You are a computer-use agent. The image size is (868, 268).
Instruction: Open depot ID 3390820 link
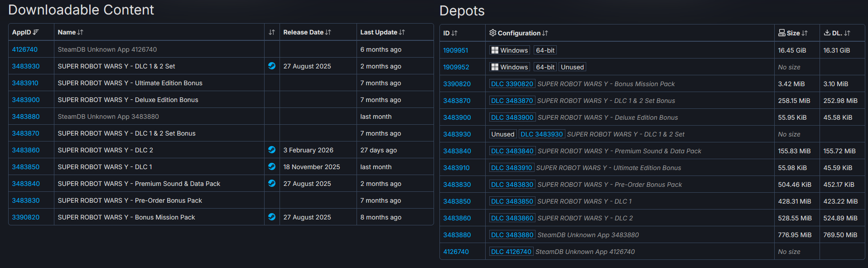coord(457,84)
